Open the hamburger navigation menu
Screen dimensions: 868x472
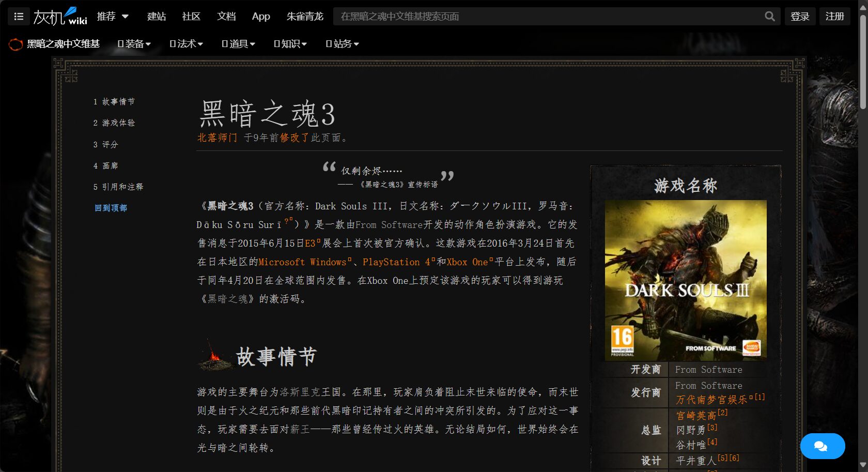coord(18,16)
